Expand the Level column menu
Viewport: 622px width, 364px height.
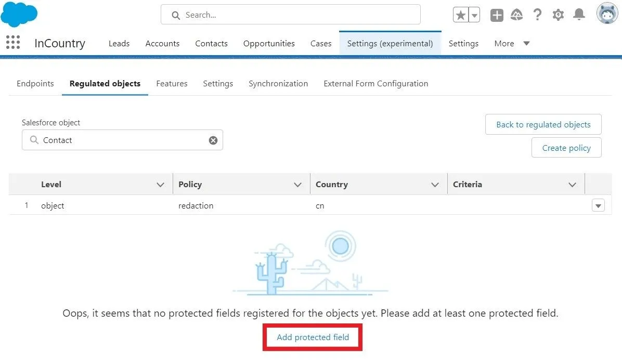pos(160,185)
